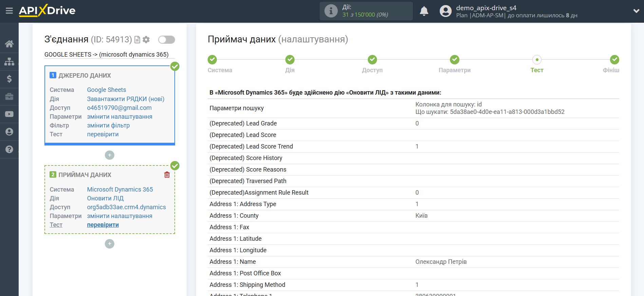This screenshot has height=296, width=644.
Task: Click the 'ДЖЕРЕЛО ДАНИХ' block header
Action: (84, 75)
